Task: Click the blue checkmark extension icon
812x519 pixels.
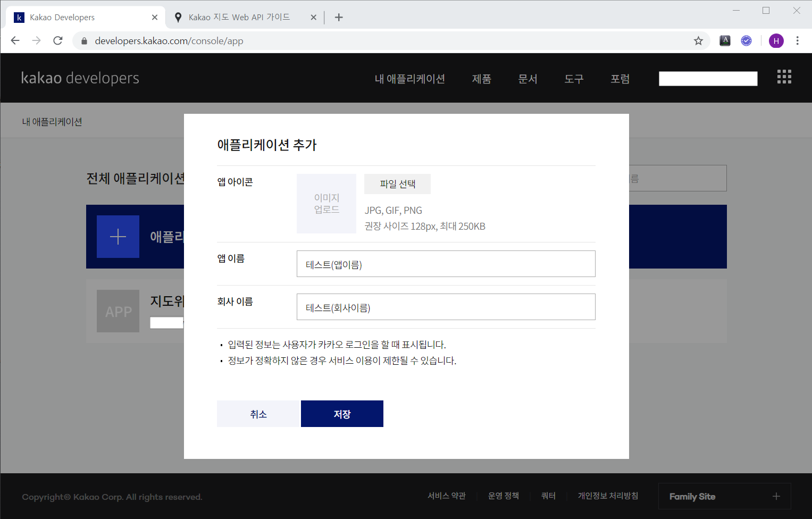Action: click(746, 40)
